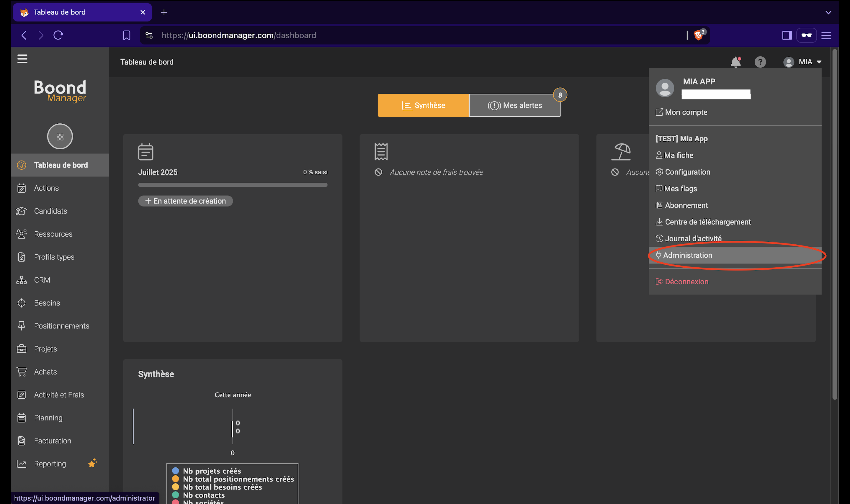The height and width of the screenshot is (504, 850).
Task: Open Mon compte link
Action: click(681, 112)
